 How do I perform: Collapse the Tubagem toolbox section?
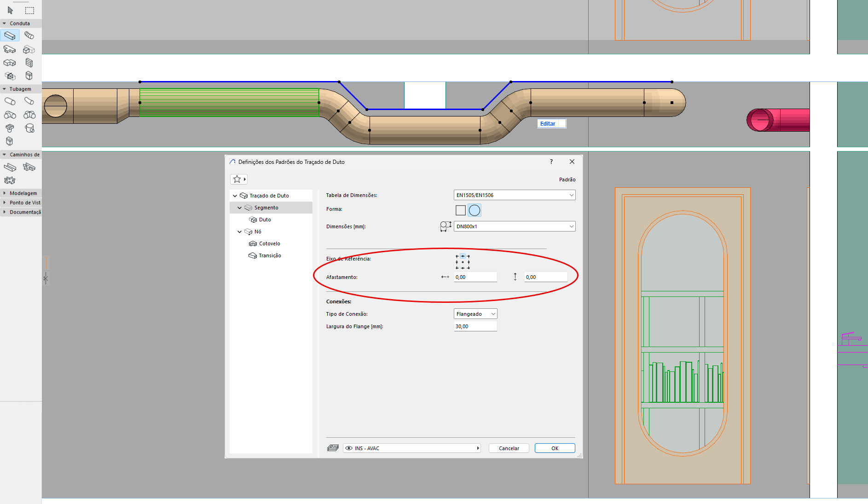[x=5, y=89]
